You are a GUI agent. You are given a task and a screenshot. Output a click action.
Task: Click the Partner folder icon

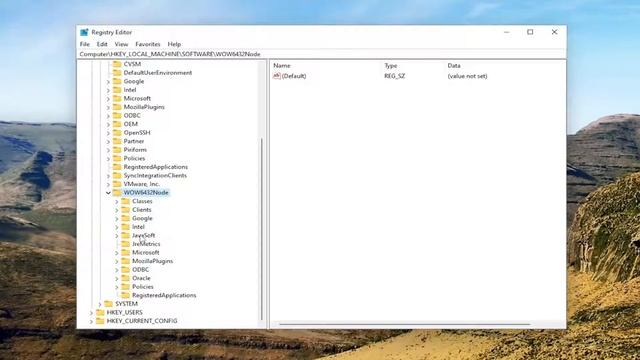pyautogui.click(x=117, y=141)
